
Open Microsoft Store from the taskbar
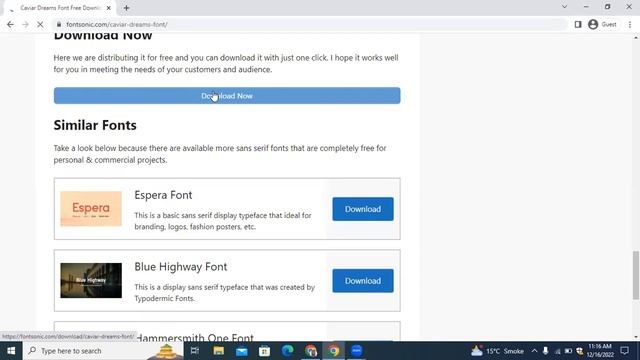tap(264, 351)
